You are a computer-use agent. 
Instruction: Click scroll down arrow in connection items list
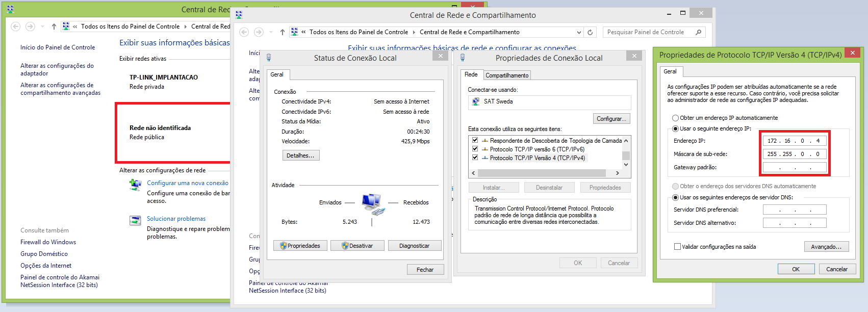tap(626, 165)
